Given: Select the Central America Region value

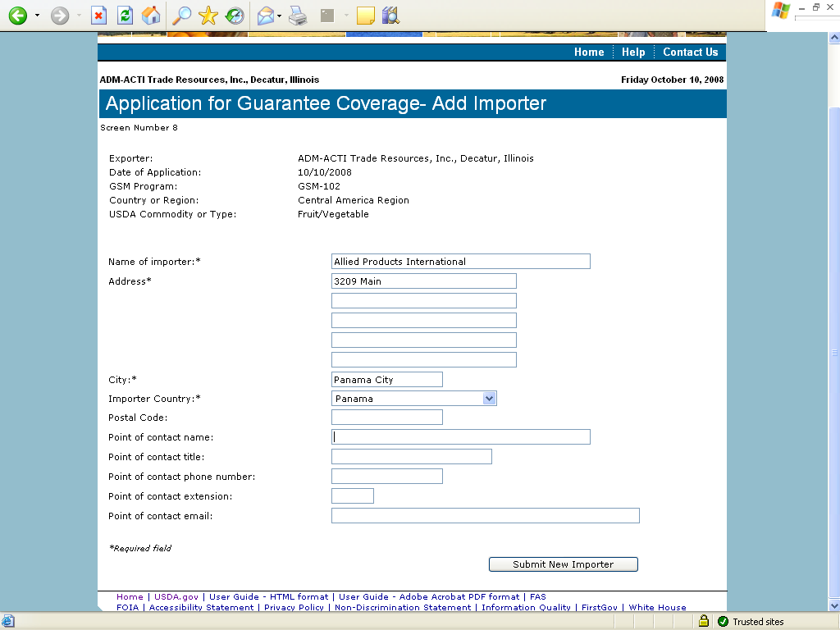Looking at the screenshot, I should coord(354,200).
